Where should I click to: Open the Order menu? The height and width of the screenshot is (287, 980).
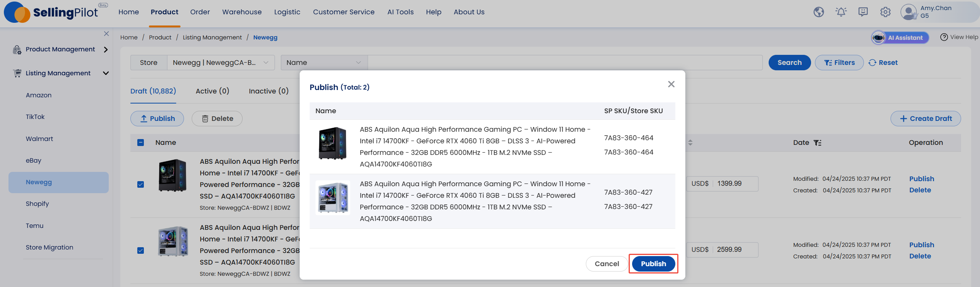(x=200, y=12)
